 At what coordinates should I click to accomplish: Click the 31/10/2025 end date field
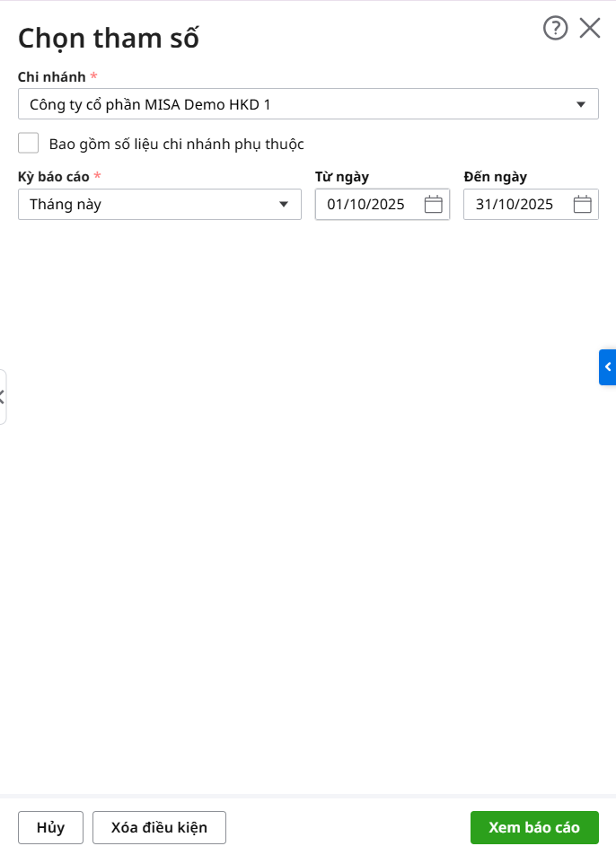[x=515, y=205]
